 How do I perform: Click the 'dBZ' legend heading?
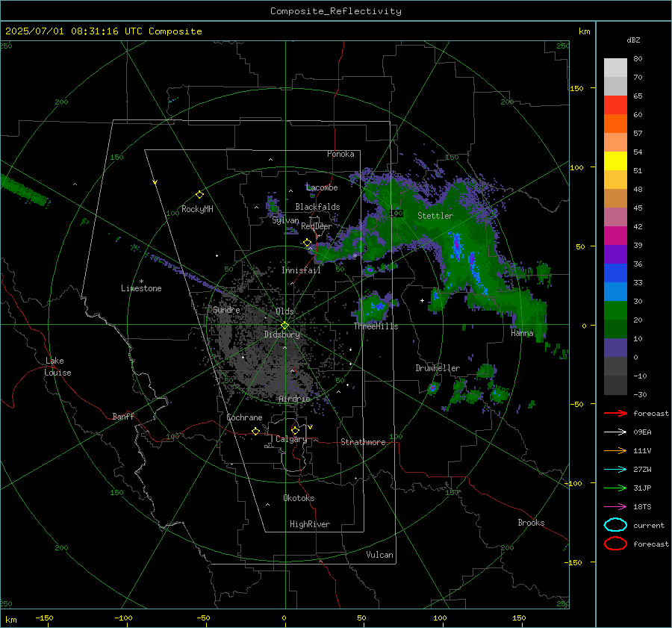[x=633, y=40]
